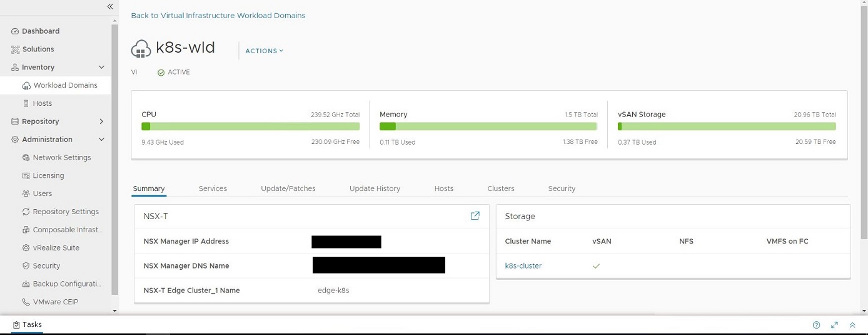Click the double-up chevron to raise Tasks
Viewport: 868px width, 335px height.
point(852,325)
